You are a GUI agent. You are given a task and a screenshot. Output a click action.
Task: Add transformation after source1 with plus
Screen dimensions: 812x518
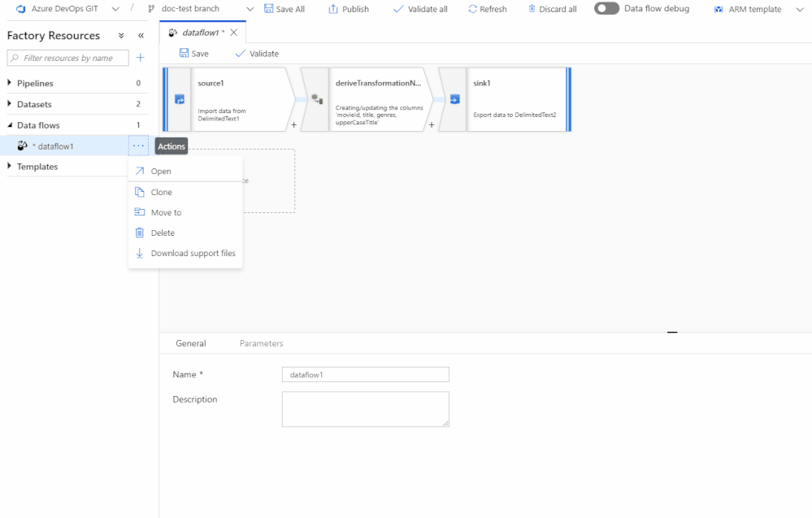coord(293,125)
